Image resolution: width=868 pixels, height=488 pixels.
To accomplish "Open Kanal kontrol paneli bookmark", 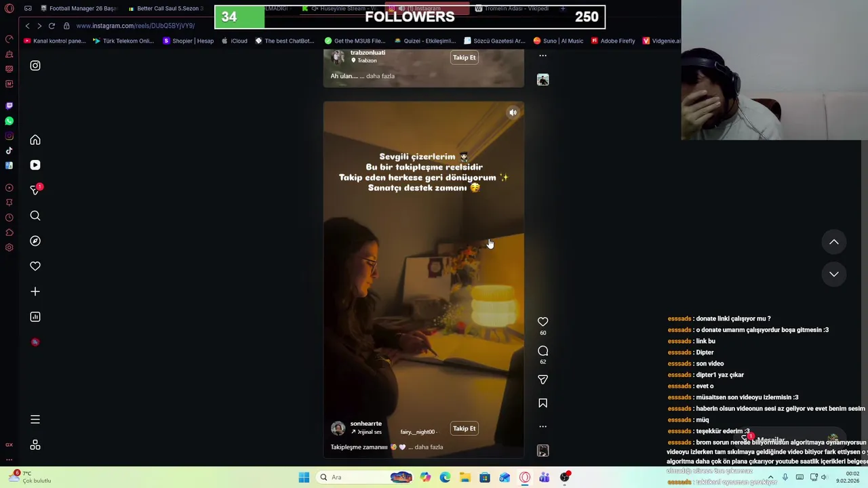I will [x=54, y=41].
